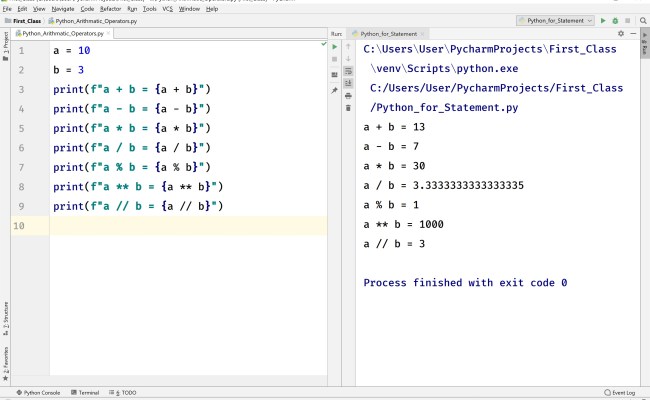
Task: Open the VCS menu
Action: coord(167,9)
